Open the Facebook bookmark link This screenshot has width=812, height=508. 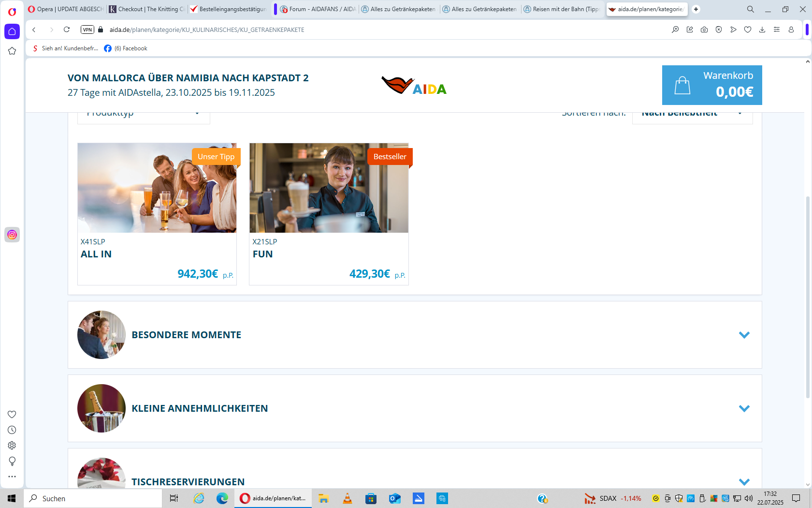tap(126, 48)
